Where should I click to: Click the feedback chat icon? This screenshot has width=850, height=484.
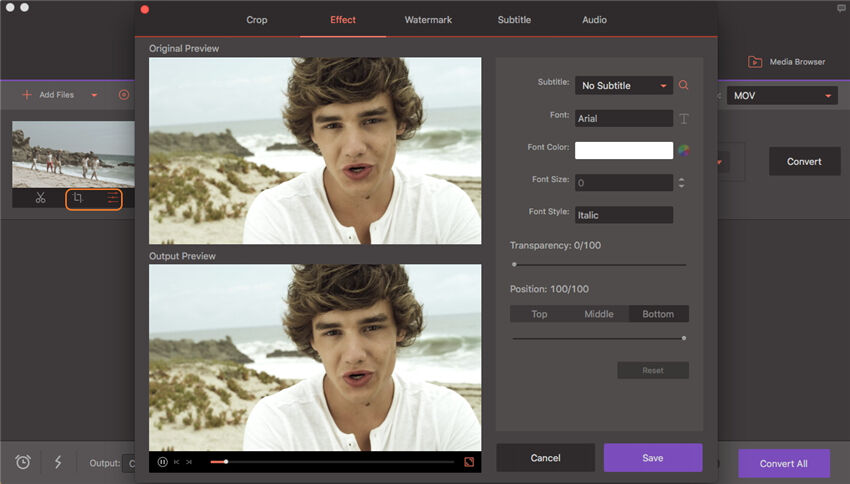pyautogui.click(x=841, y=9)
